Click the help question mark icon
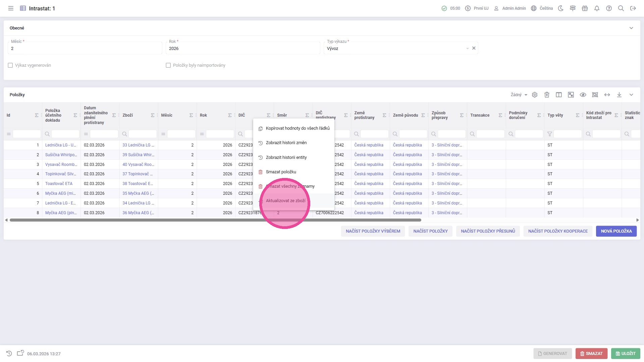 pos(609,8)
